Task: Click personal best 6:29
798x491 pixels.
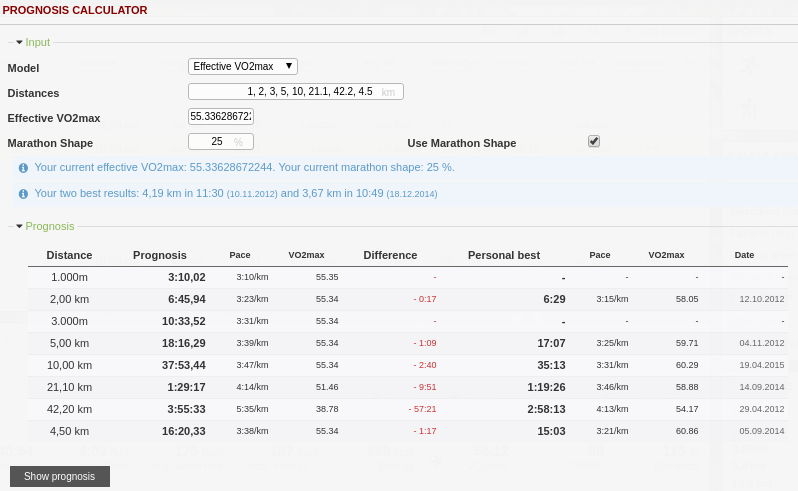Action: [554, 300]
